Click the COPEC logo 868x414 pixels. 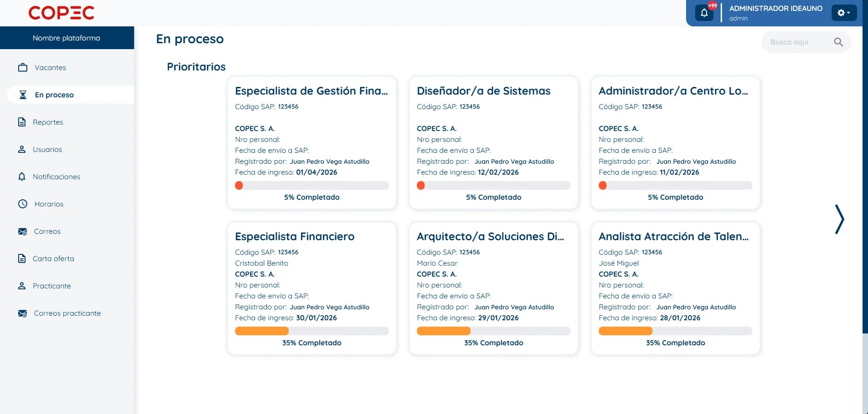pyautogui.click(x=61, y=13)
